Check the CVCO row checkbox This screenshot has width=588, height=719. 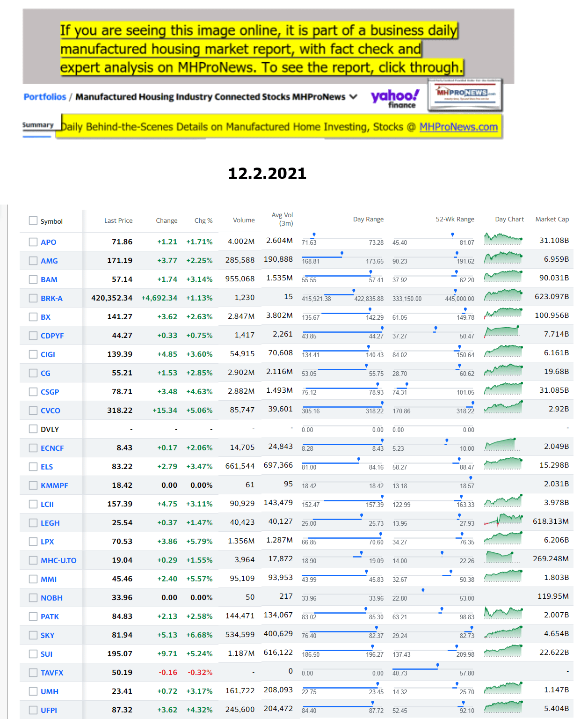click(33, 411)
